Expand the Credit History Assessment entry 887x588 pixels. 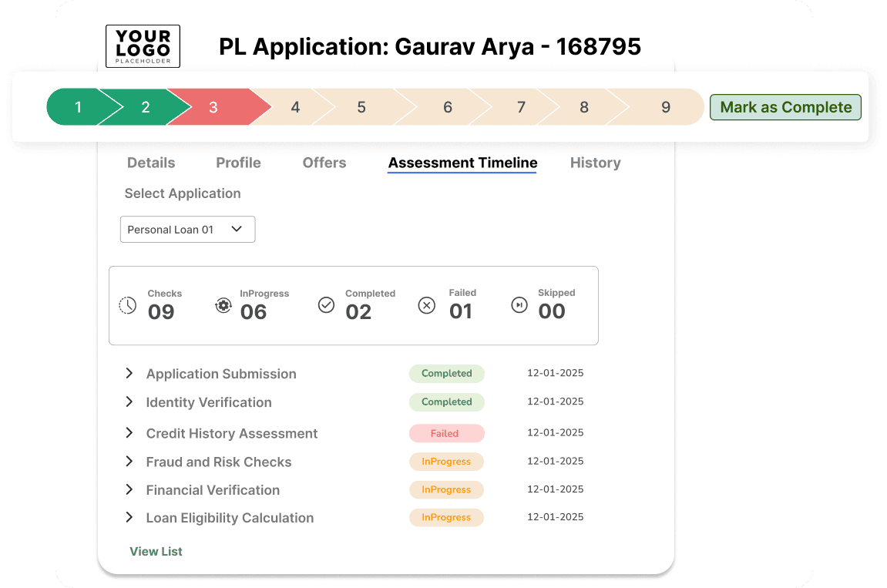tap(129, 433)
